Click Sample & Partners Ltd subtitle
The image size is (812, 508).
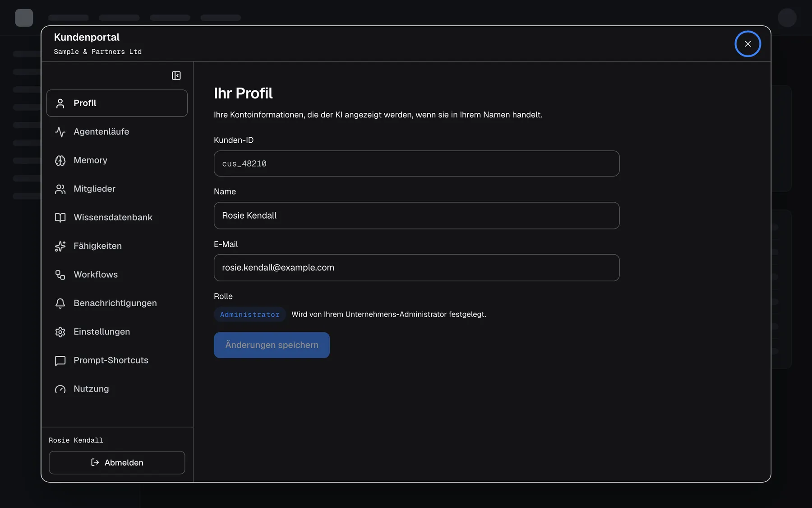point(97,51)
